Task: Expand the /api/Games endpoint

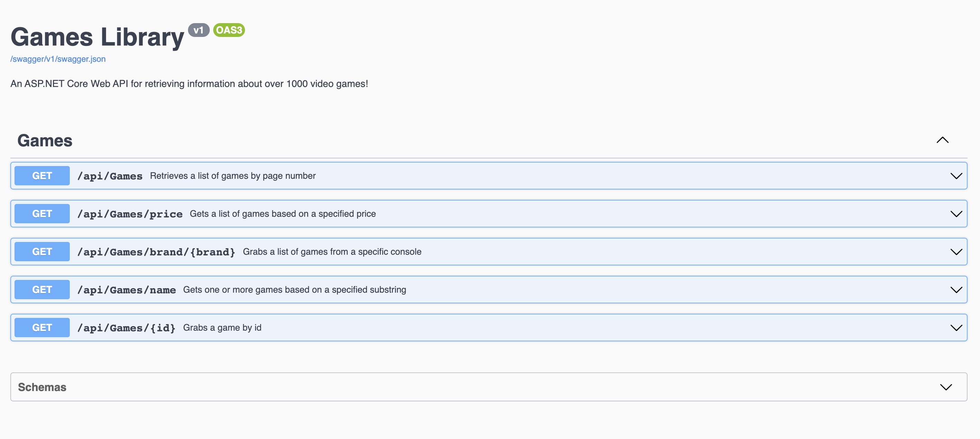Action: coord(956,176)
